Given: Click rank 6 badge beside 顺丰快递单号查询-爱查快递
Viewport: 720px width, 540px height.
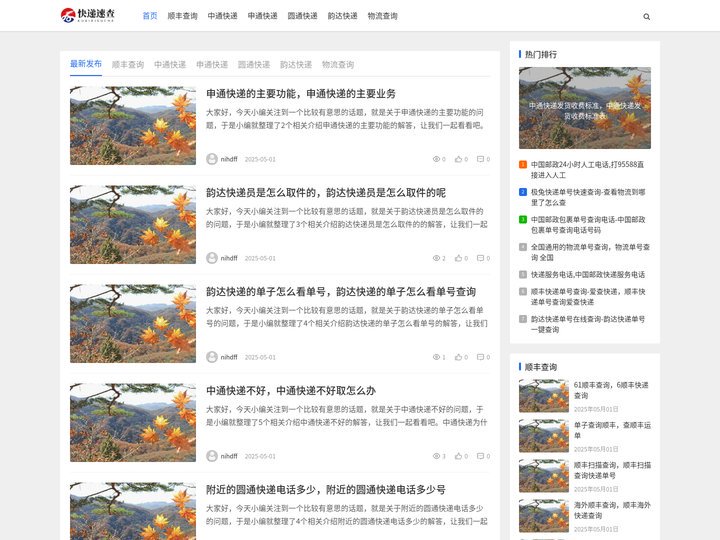Looking at the screenshot, I should click(x=523, y=292).
